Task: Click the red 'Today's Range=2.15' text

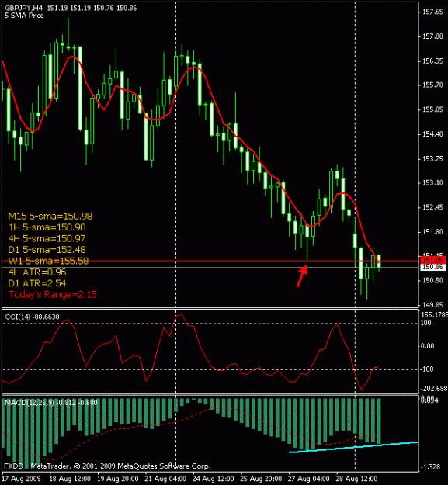Action: [x=53, y=294]
